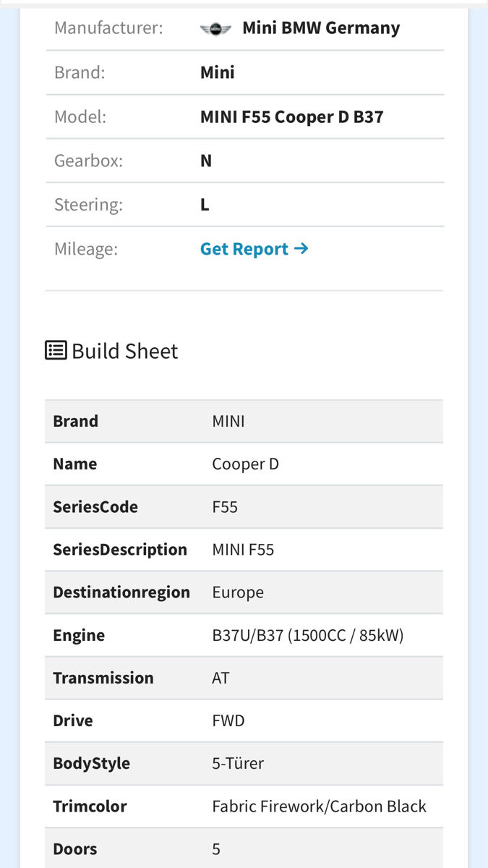
Task: Click the Build Sheet list icon
Action: tap(56, 351)
